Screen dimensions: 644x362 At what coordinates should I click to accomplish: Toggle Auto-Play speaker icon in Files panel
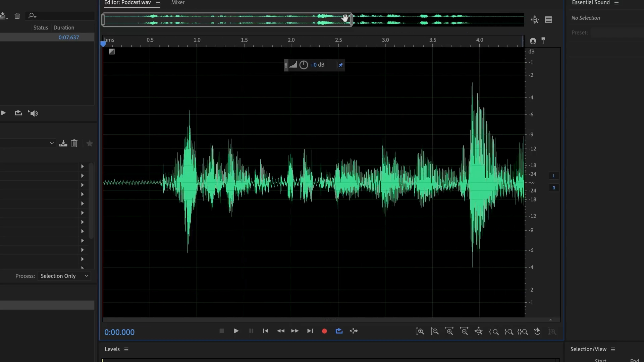(33, 113)
